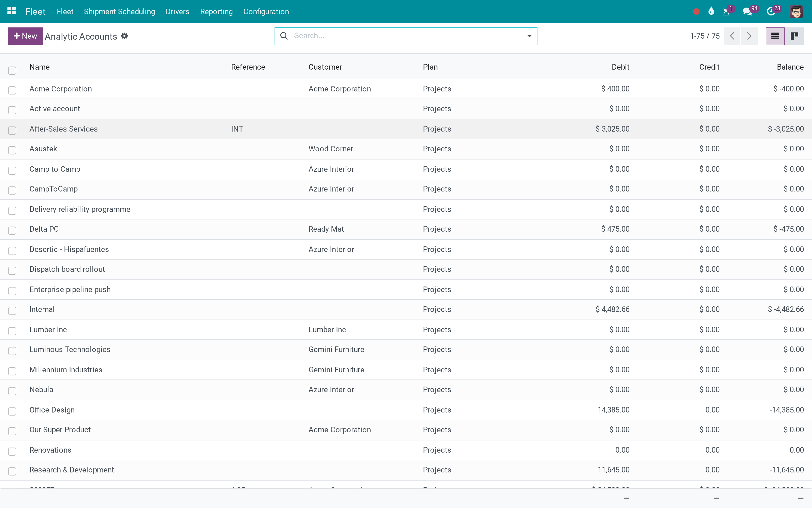Check the Office Design row checkbox
812x508 pixels.
click(x=12, y=411)
